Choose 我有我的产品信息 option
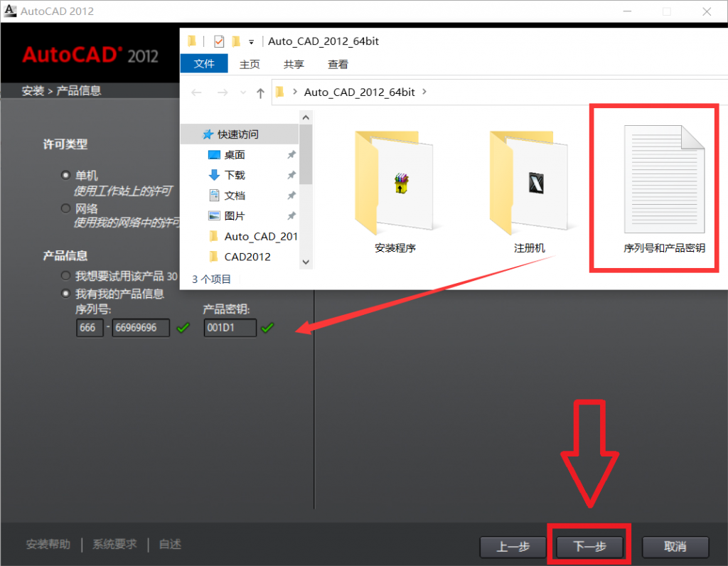 point(65,294)
